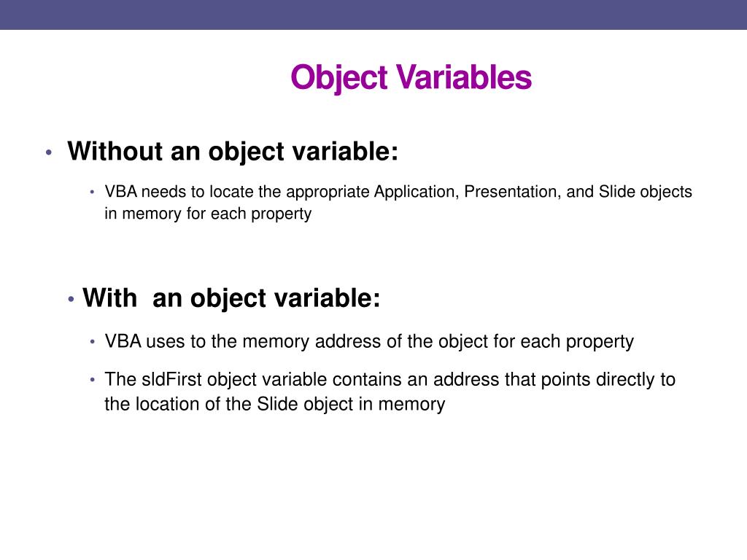Click the bullet before "VBA needs to locate"
747x560 pixels.
coord(92,192)
